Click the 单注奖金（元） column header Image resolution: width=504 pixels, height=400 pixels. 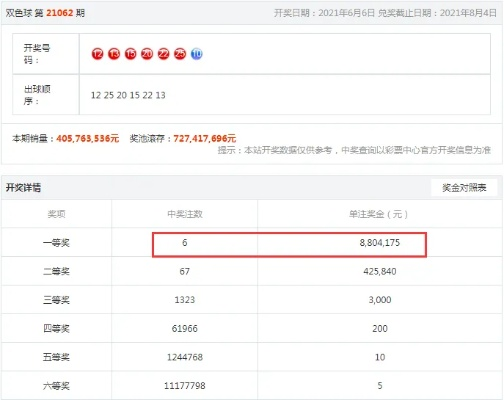pos(380,214)
